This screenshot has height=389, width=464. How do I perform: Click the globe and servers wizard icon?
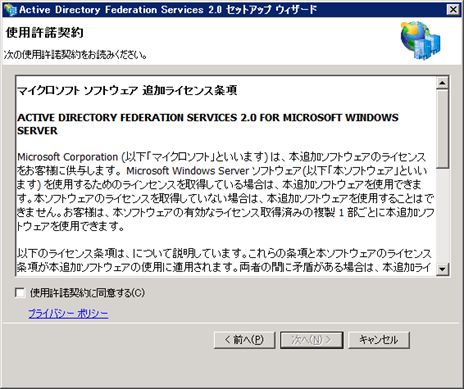pos(420,40)
